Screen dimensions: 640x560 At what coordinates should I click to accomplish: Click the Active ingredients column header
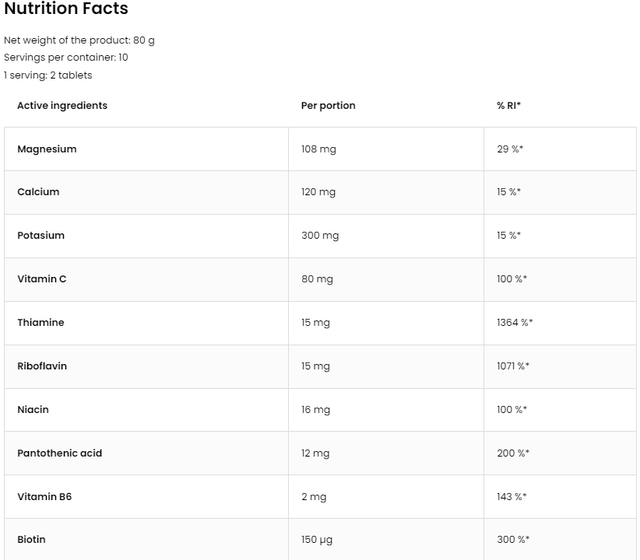pos(62,106)
